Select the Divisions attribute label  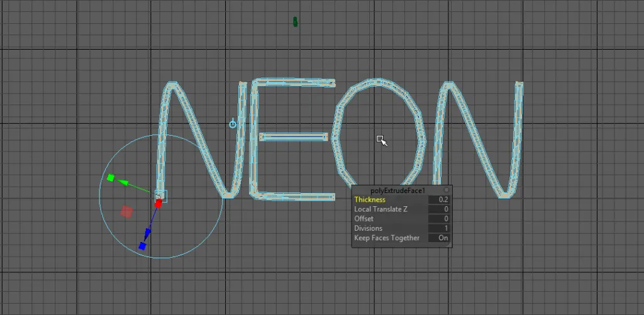(x=368, y=228)
